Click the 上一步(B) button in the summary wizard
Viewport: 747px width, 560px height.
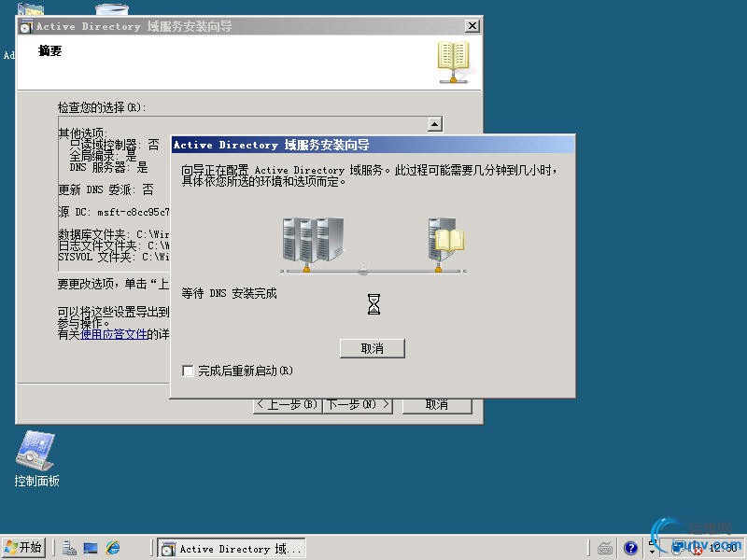(x=287, y=405)
